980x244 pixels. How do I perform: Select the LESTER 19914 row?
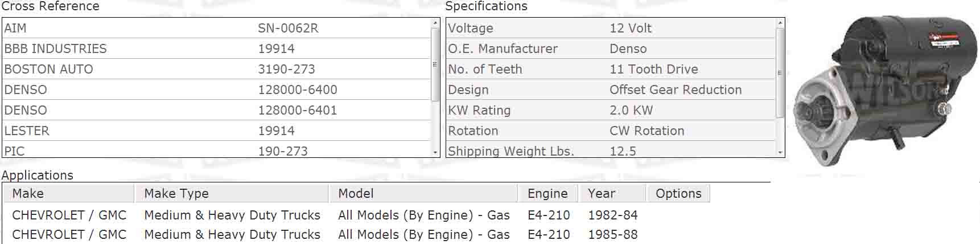[x=217, y=131]
